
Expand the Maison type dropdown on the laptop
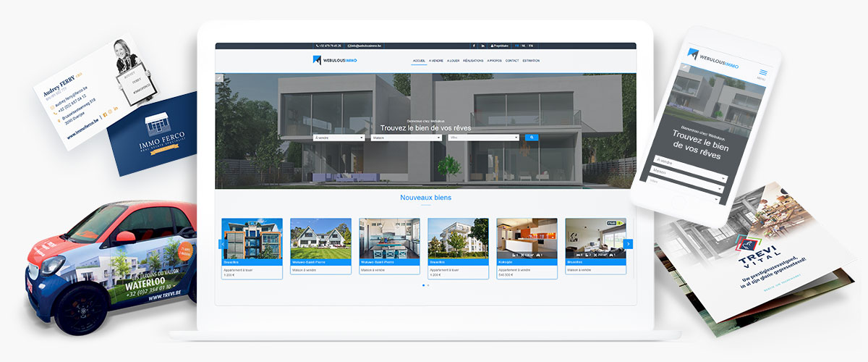coord(405,137)
